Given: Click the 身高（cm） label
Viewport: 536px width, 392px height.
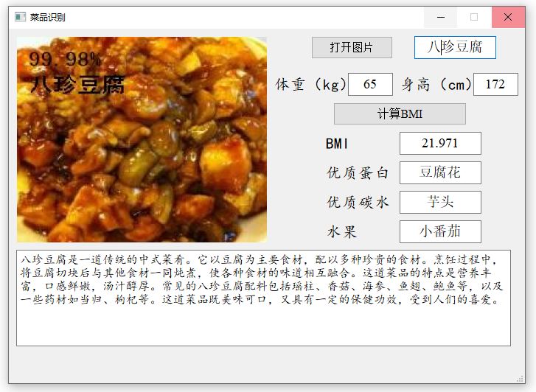Looking at the screenshot, I should click(436, 84).
